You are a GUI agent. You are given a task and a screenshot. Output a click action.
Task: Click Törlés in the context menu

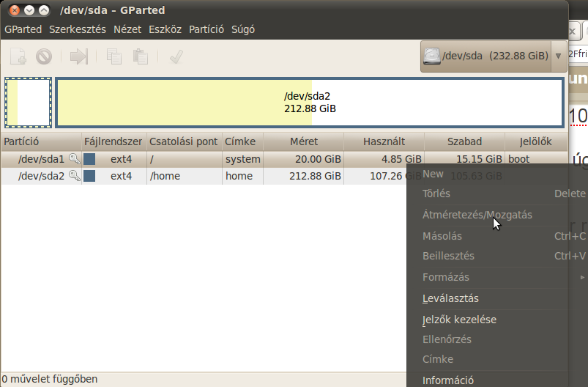(436, 193)
